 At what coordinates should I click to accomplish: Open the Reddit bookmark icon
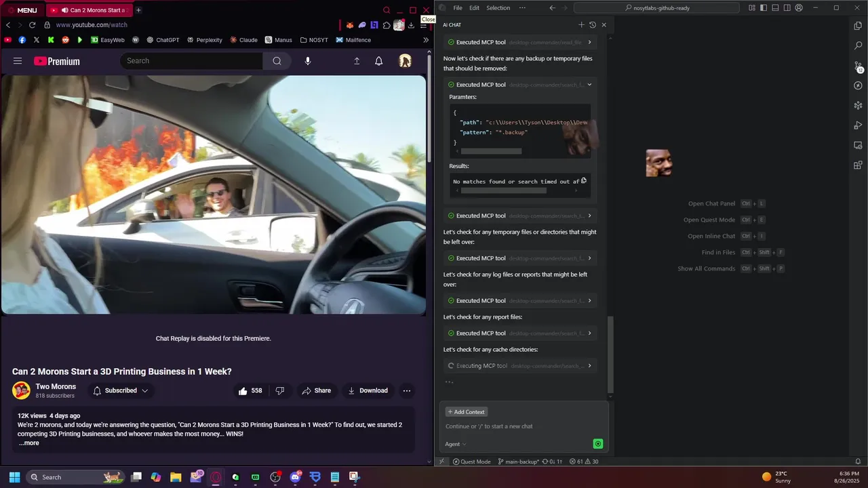point(66,40)
